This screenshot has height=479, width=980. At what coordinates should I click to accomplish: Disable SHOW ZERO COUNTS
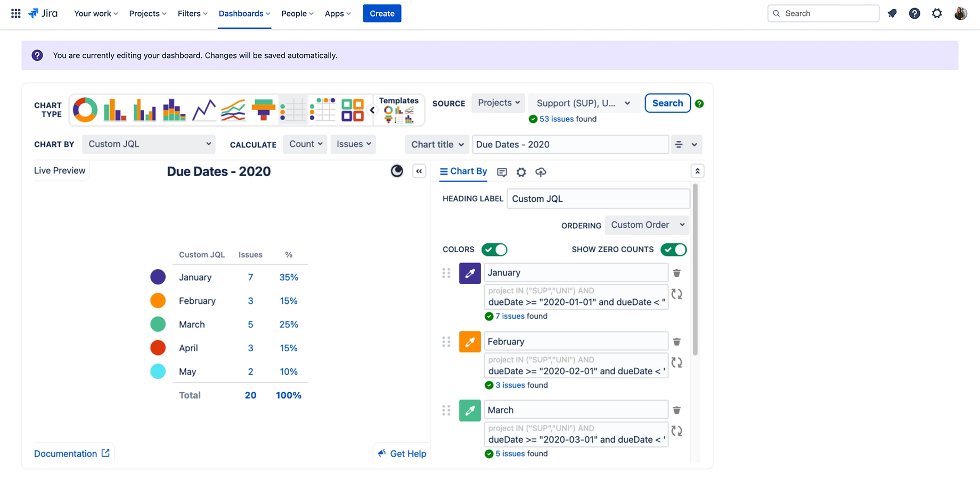673,249
